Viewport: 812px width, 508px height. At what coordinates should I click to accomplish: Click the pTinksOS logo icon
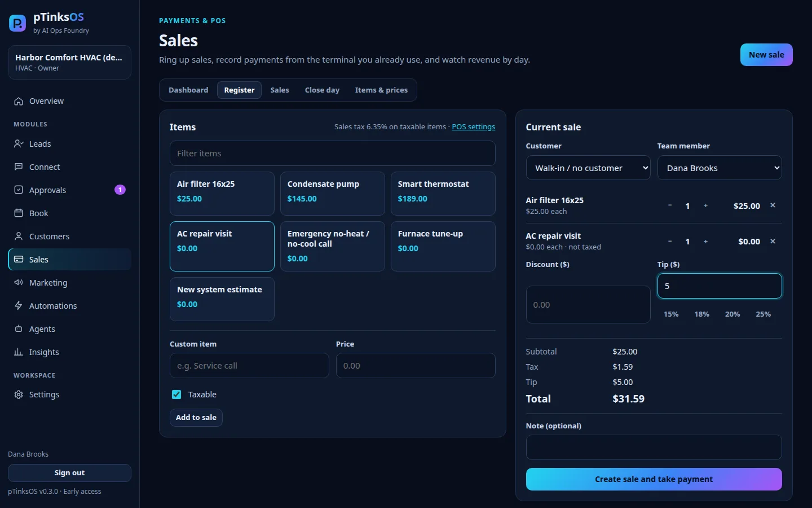tap(17, 23)
